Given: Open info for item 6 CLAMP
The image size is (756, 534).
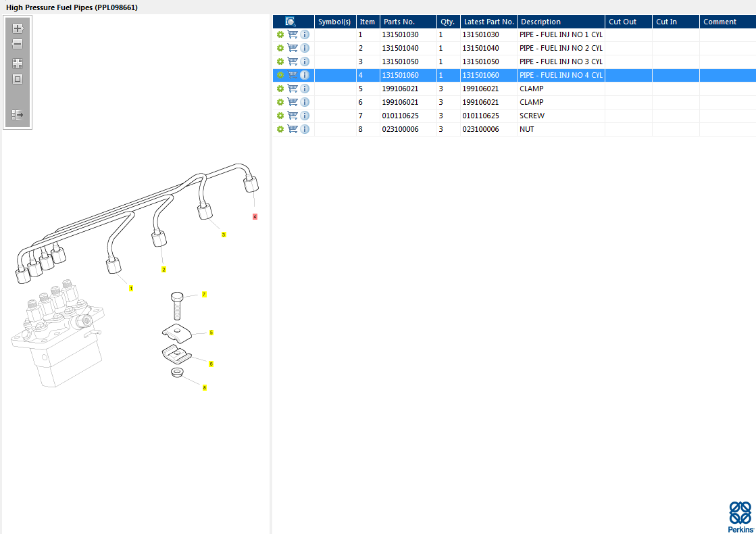Looking at the screenshot, I should (305, 102).
